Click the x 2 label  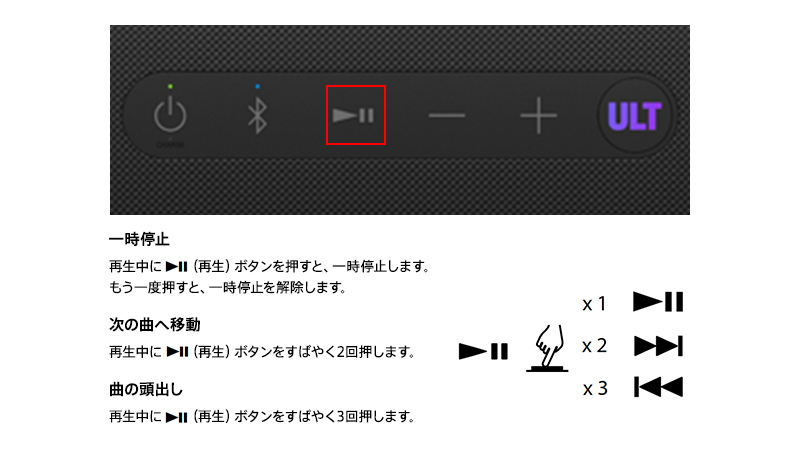(594, 346)
